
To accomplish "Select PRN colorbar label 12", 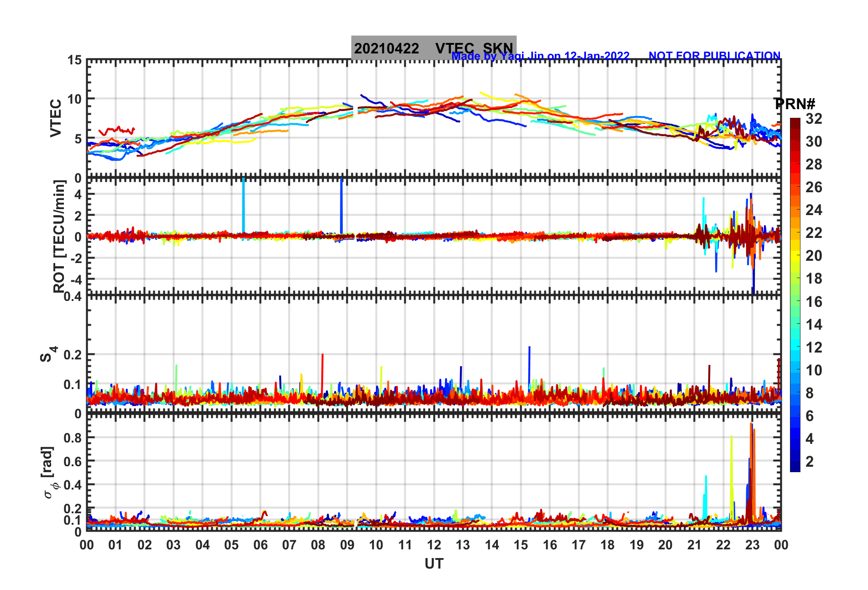I will tap(814, 348).
